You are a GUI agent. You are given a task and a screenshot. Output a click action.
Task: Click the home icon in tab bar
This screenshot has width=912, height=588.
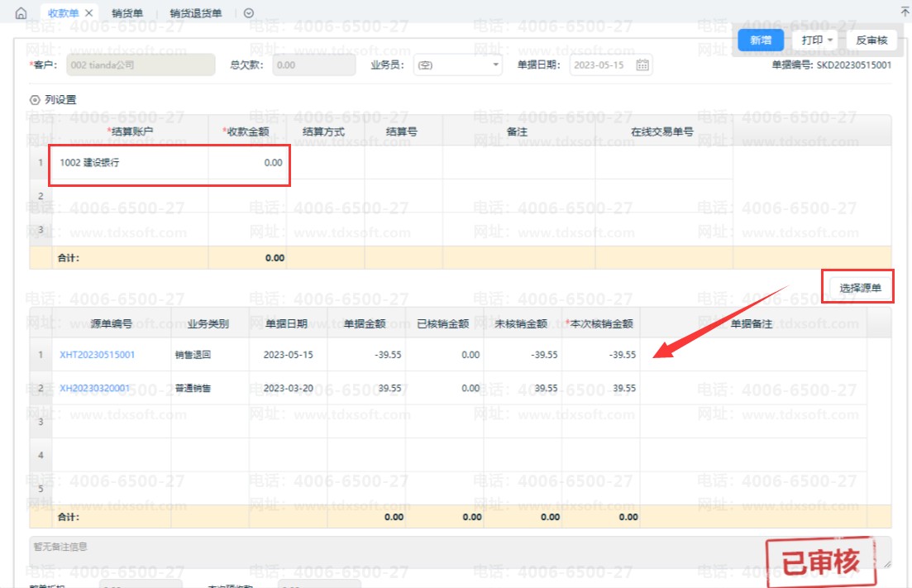pyautogui.click(x=21, y=13)
